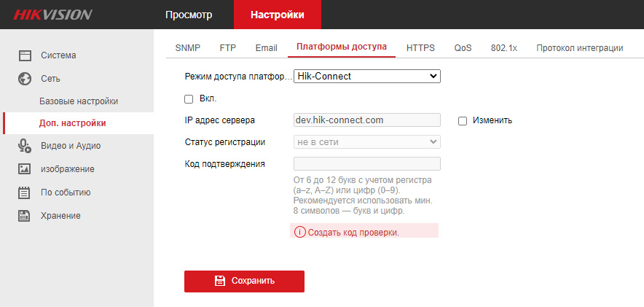Select the Email tab

[266, 48]
